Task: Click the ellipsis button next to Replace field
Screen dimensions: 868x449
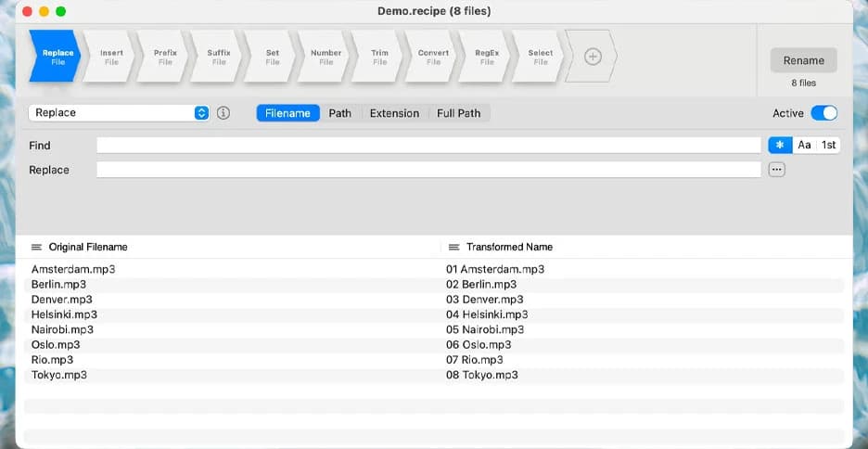Action: point(777,170)
